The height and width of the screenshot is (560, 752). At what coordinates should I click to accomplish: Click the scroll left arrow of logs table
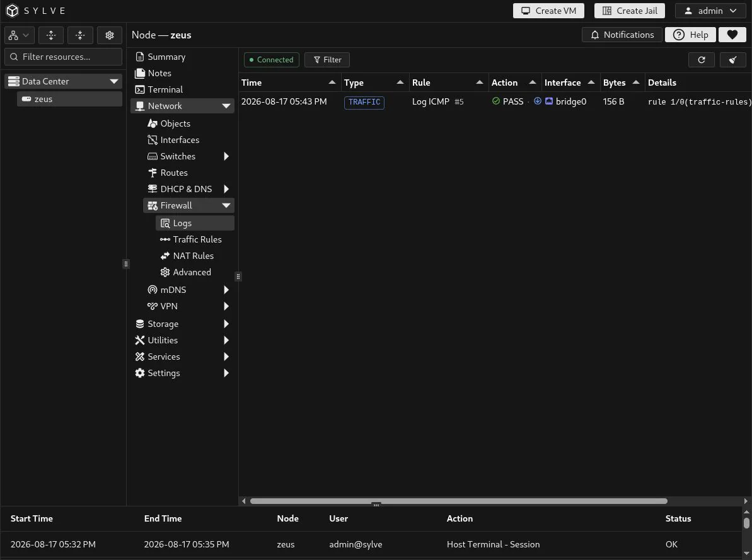pos(244,501)
